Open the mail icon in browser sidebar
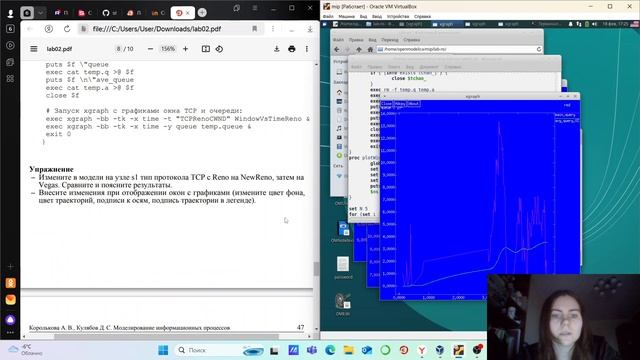This screenshot has height=360, width=640. [11, 300]
